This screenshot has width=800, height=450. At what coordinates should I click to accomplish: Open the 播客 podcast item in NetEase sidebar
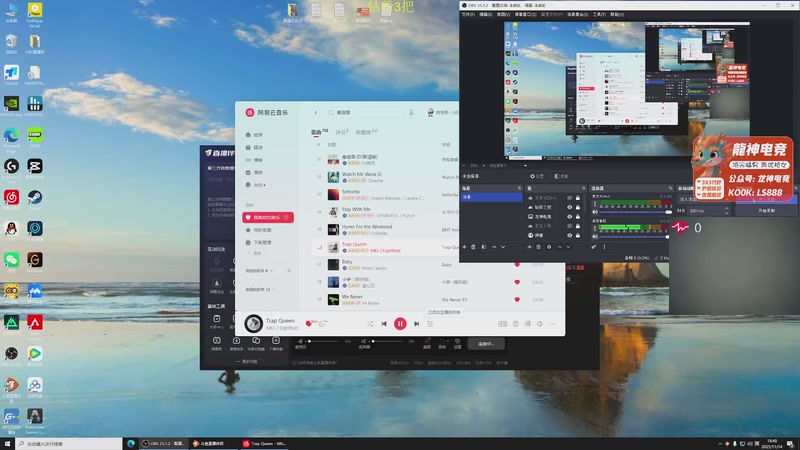254,160
